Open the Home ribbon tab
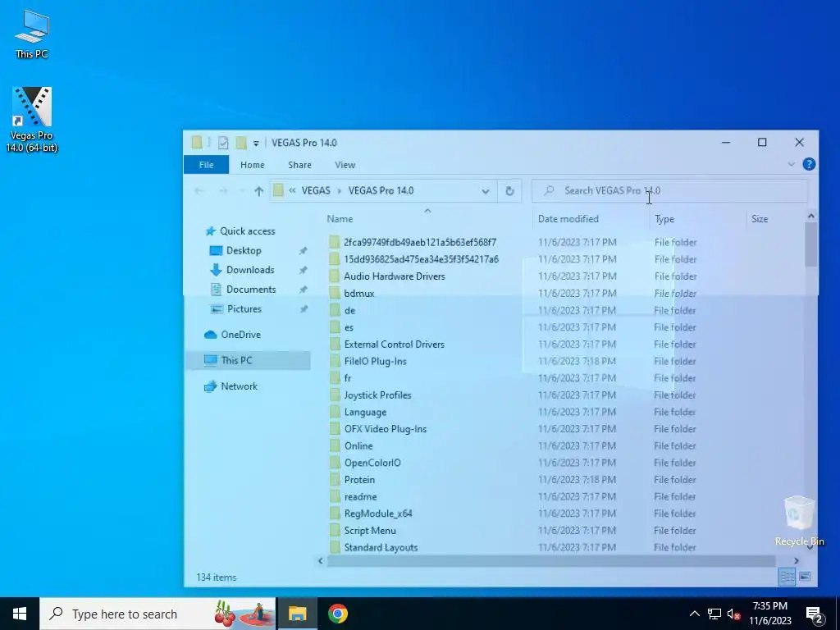 pyautogui.click(x=253, y=165)
